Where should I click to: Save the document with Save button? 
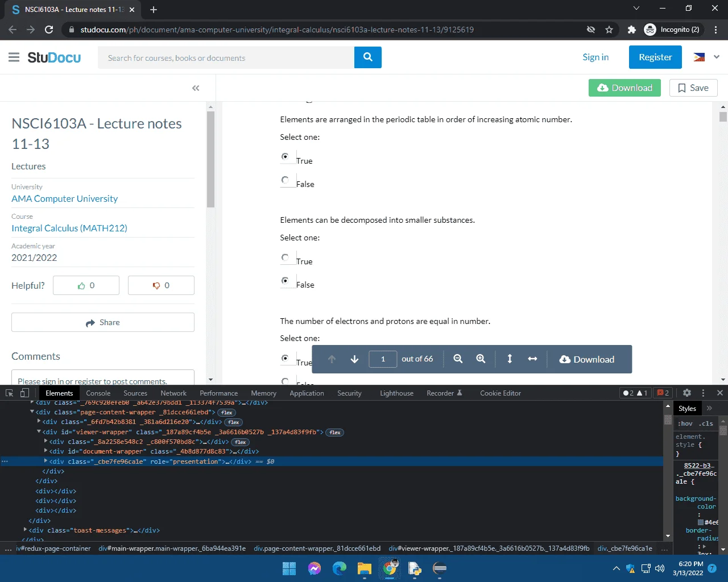click(693, 88)
